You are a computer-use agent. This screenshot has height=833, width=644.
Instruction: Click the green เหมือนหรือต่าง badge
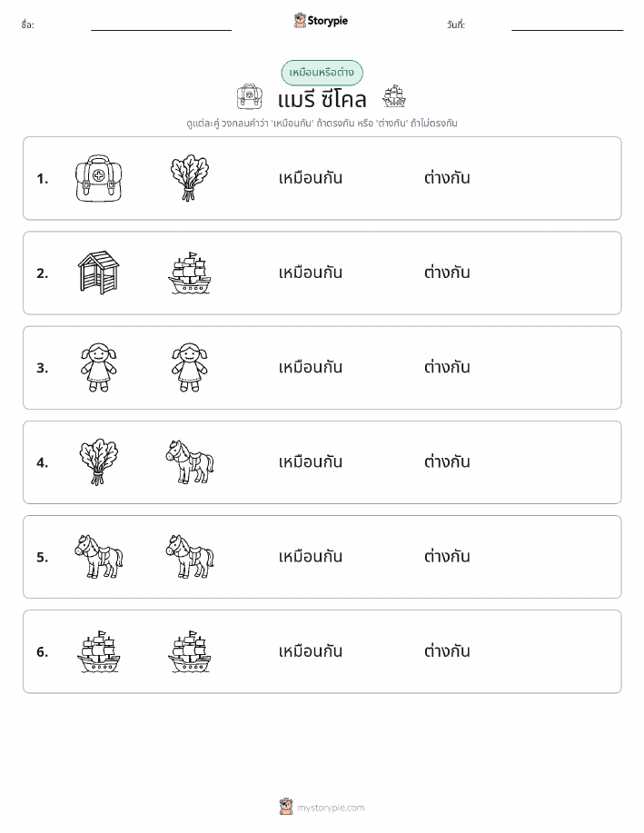tap(322, 73)
